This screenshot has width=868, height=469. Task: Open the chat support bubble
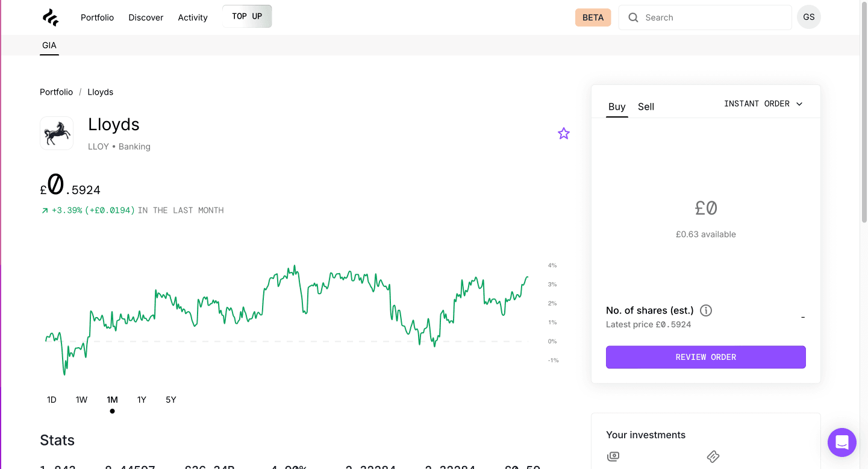(841, 442)
